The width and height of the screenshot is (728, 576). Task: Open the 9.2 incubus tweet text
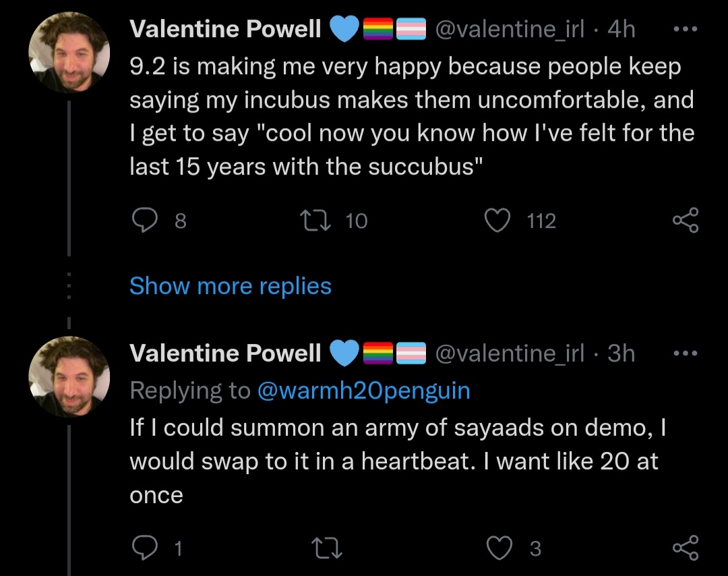pyautogui.click(x=412, y=116)
